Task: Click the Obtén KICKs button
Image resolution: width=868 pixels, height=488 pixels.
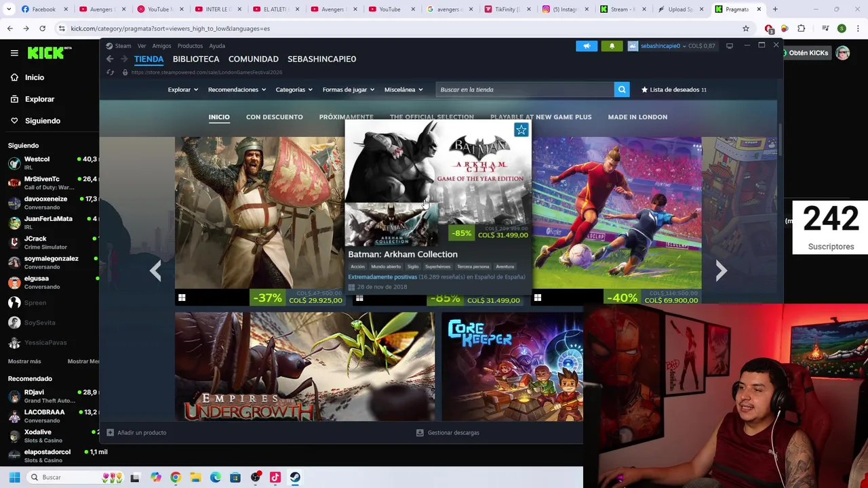Action: point(806,53)
